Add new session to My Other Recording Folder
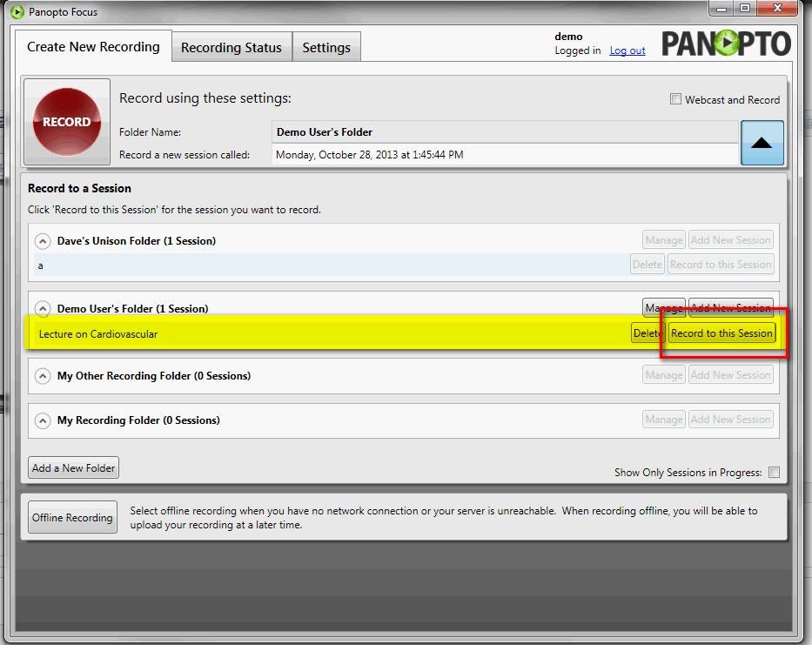This screenshot has height=645, width=812. (x=731, y=374)
